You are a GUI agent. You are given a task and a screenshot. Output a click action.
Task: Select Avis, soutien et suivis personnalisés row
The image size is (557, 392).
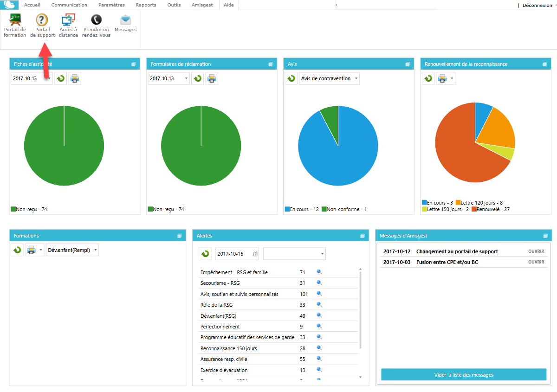tap(278, 294)
